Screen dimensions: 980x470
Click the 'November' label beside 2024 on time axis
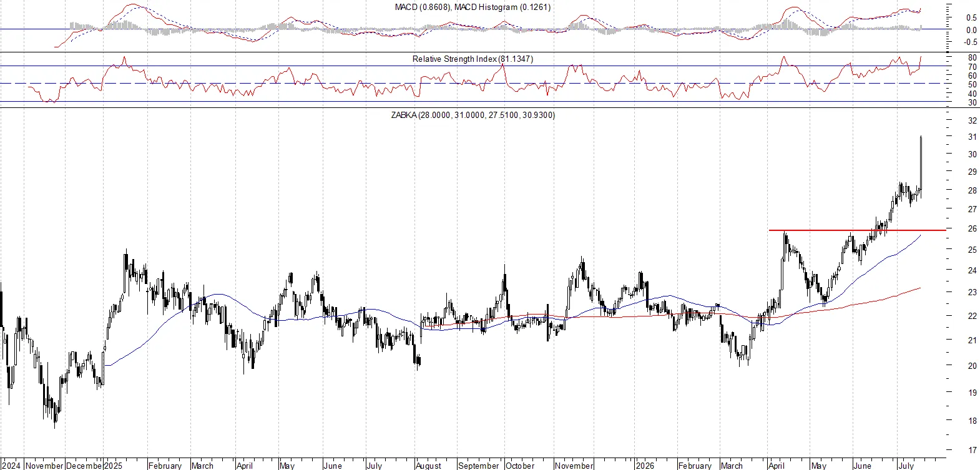[45, 466]
